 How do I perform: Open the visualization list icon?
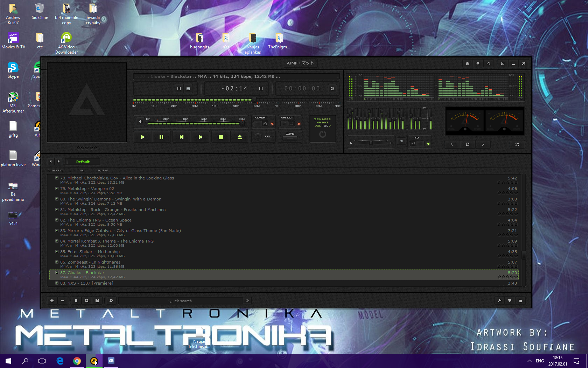(468, 144)
